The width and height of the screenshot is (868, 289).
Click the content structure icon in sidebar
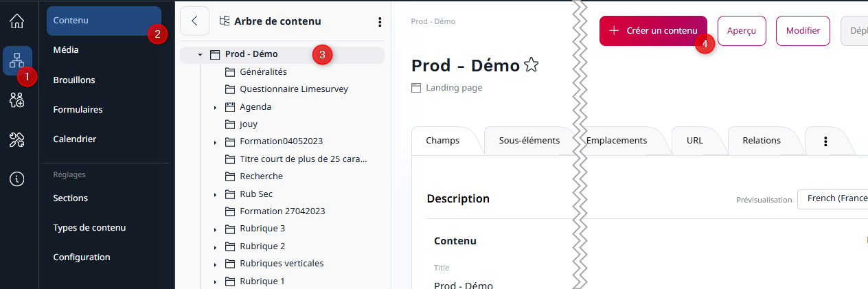click(x=16, y=60)
